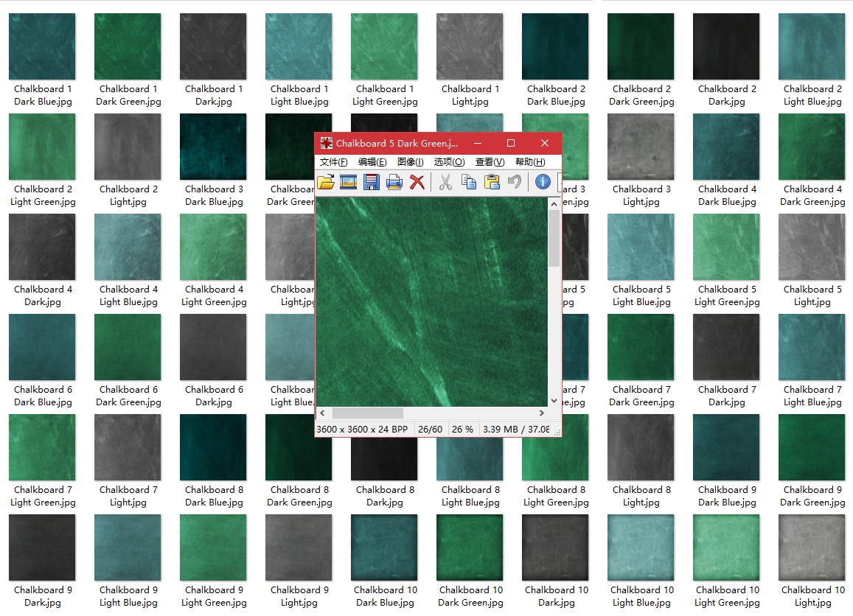Click the Cut scissors icon
The height and width of the screenshot is (616, 853).
(445, 182)
